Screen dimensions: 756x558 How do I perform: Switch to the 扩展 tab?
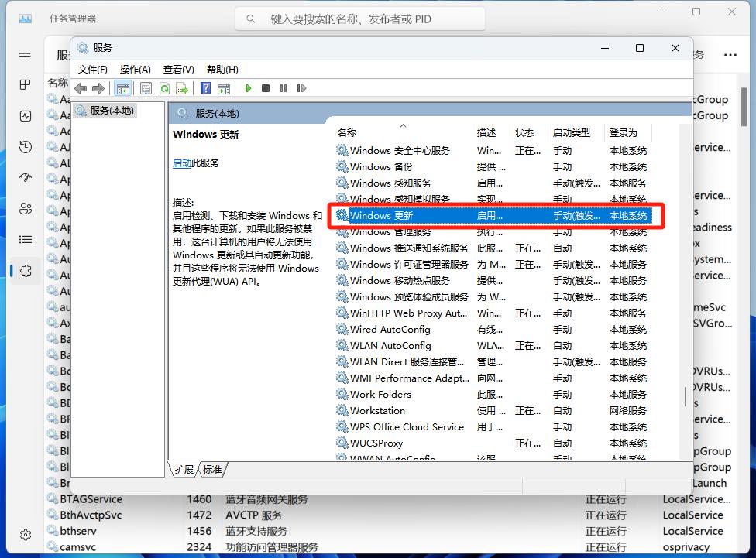[x=184, y=469]
